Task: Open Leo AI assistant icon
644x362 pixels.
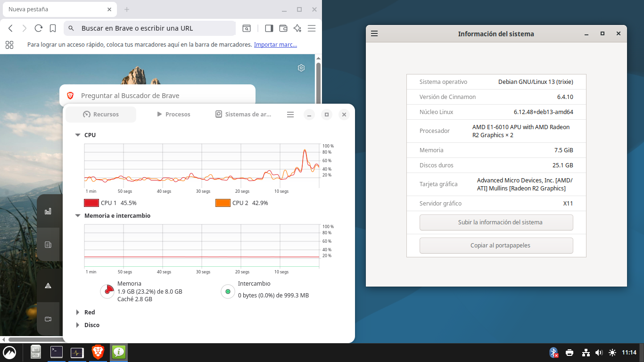Action: click(x=297, y=28)
